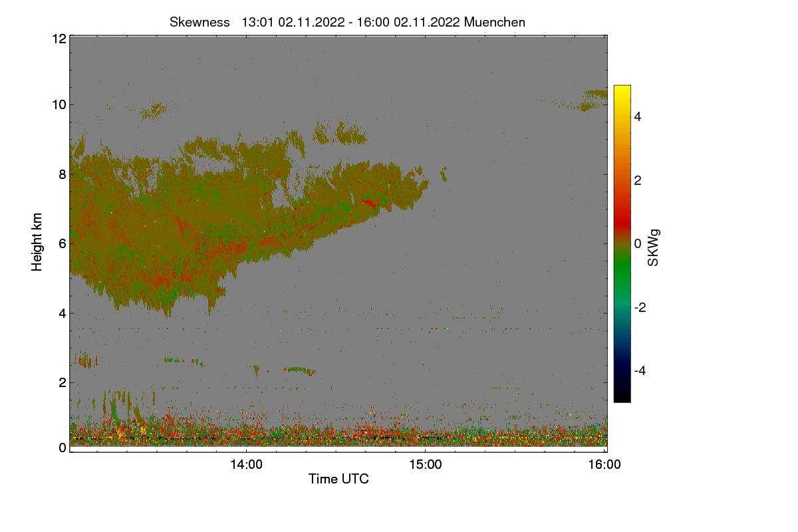The image size is (798, 532).
Task: Click the 16:00 time tick label
Action: (x=604, y=465)
